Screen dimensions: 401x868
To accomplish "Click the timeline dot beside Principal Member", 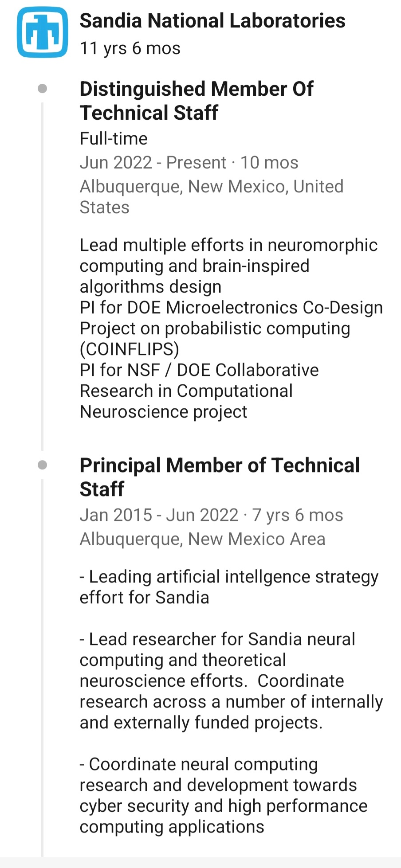I will coord(43,465).
